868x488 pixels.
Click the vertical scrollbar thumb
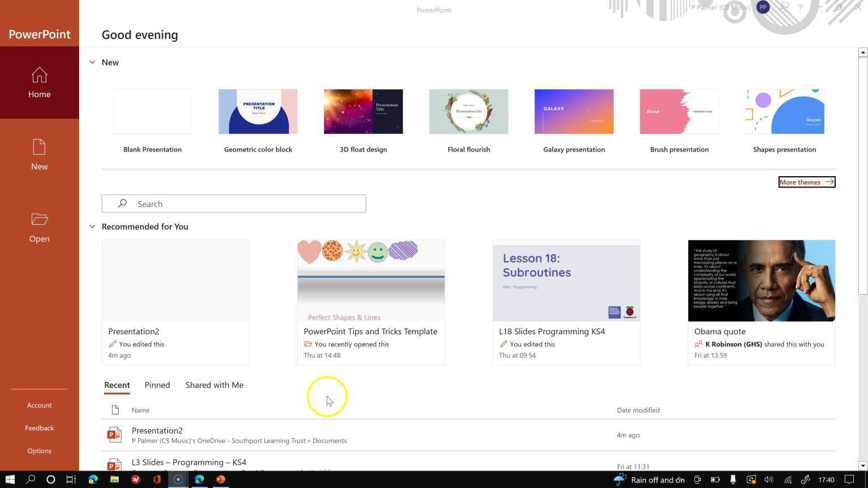[862, 175]
